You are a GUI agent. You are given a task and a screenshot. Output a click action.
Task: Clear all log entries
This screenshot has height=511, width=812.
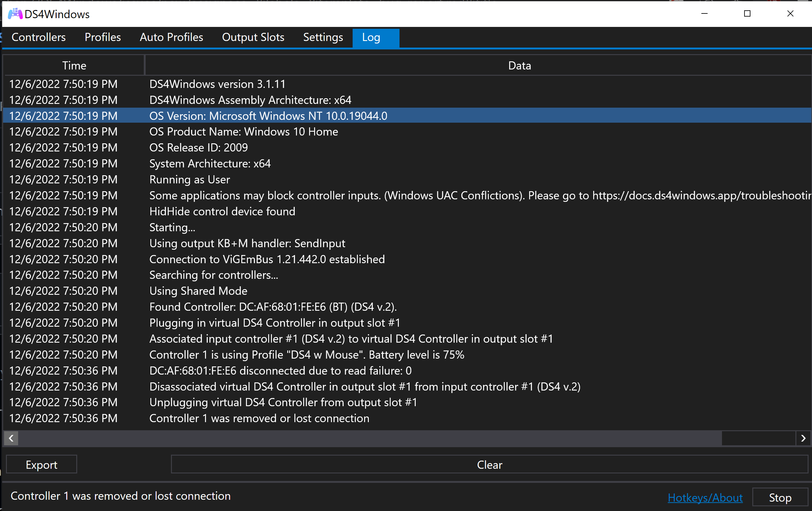click(x=489, y=464)
